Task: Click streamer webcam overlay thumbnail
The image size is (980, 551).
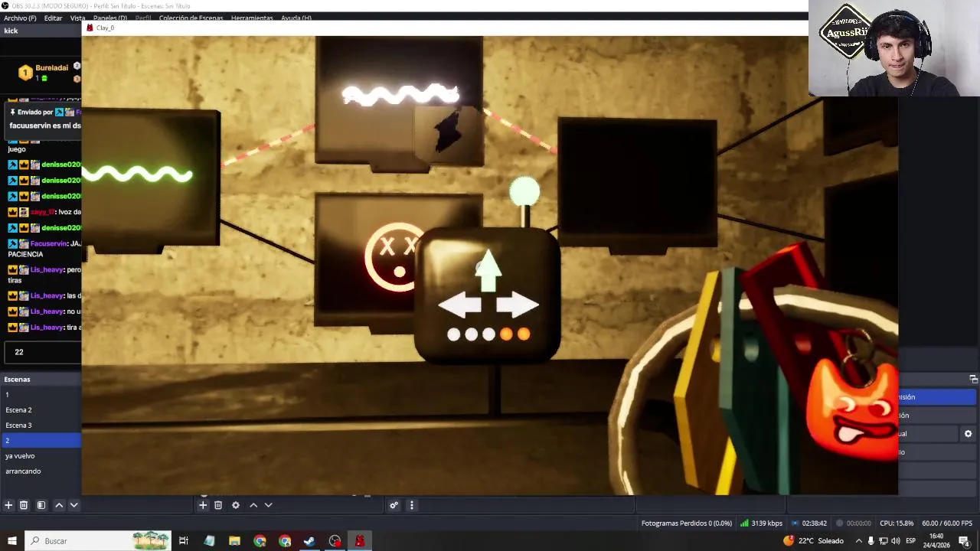Action: click(894, 48)
